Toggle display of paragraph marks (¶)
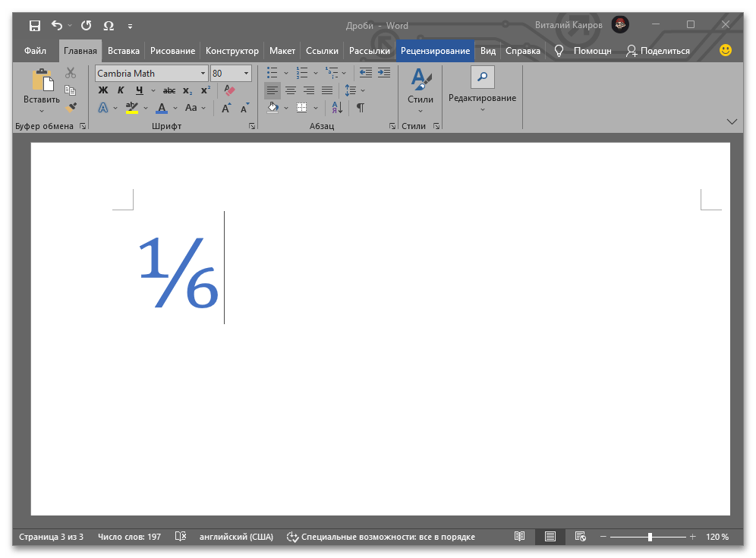This screenshot has height=558, width=756. click(361, 108)
